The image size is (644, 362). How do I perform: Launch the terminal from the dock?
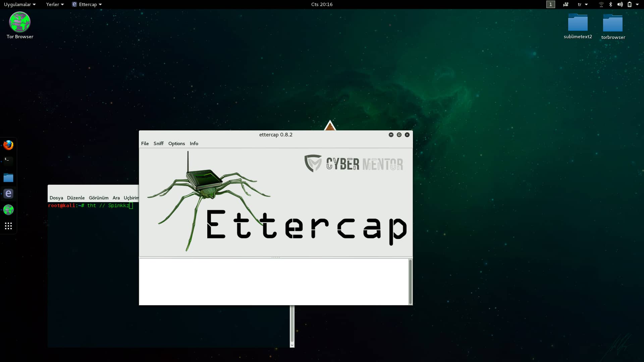[x=8, y=161]
